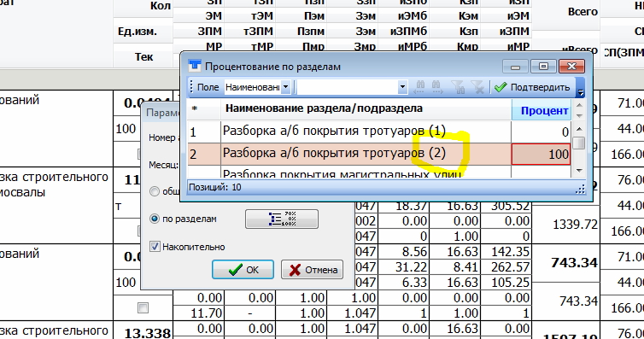Grab the sections list scrollbar thumb
The height and width of the screenshot is (339, 644).
(579, 143)
